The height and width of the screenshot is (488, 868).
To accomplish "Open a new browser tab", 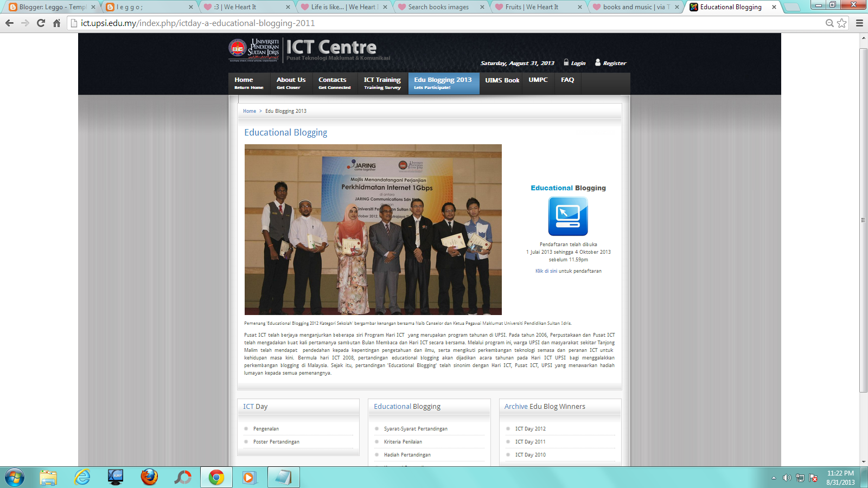I will tap(793, 7).
